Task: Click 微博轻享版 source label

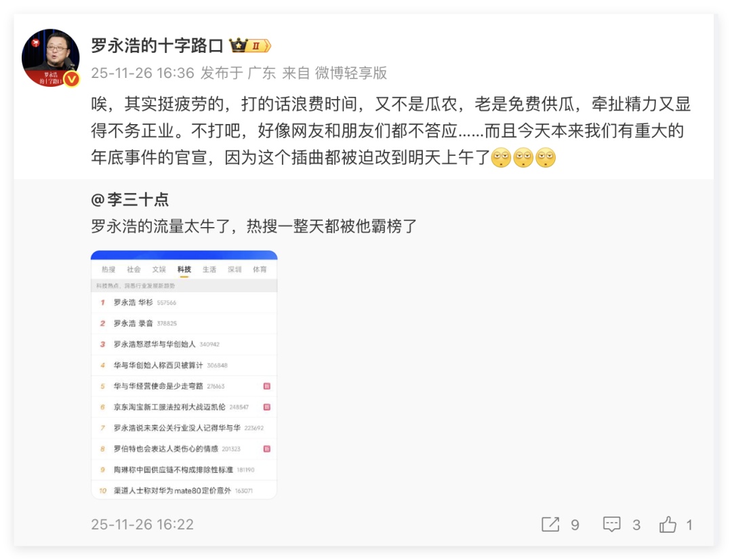Action: tap(350, 73)
